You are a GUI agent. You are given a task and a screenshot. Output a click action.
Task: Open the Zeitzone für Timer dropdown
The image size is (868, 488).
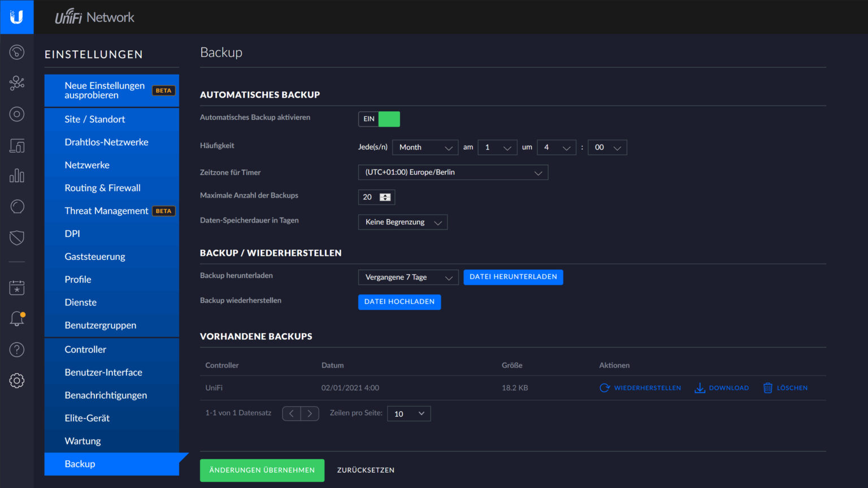pyautogui.click(x=452, y=172)
